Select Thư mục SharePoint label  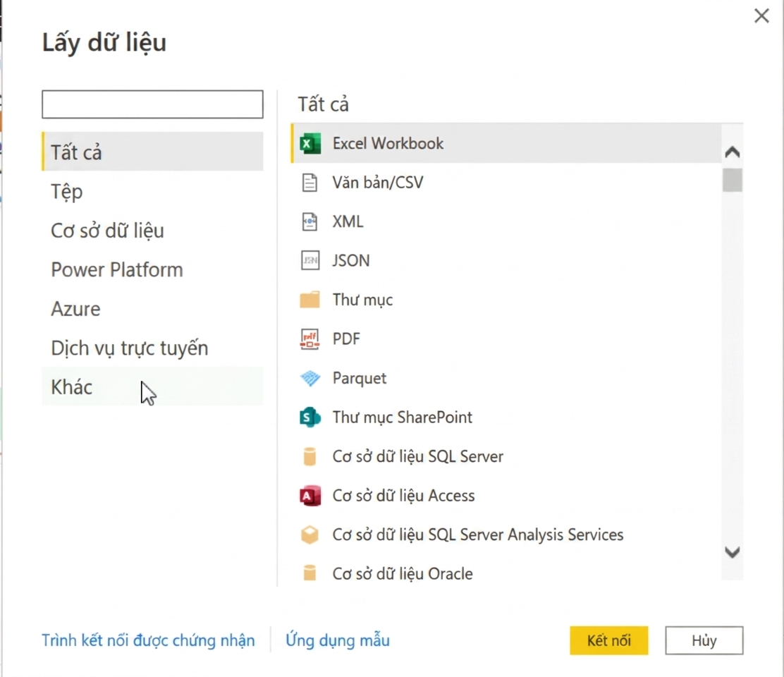pos(403,417)
